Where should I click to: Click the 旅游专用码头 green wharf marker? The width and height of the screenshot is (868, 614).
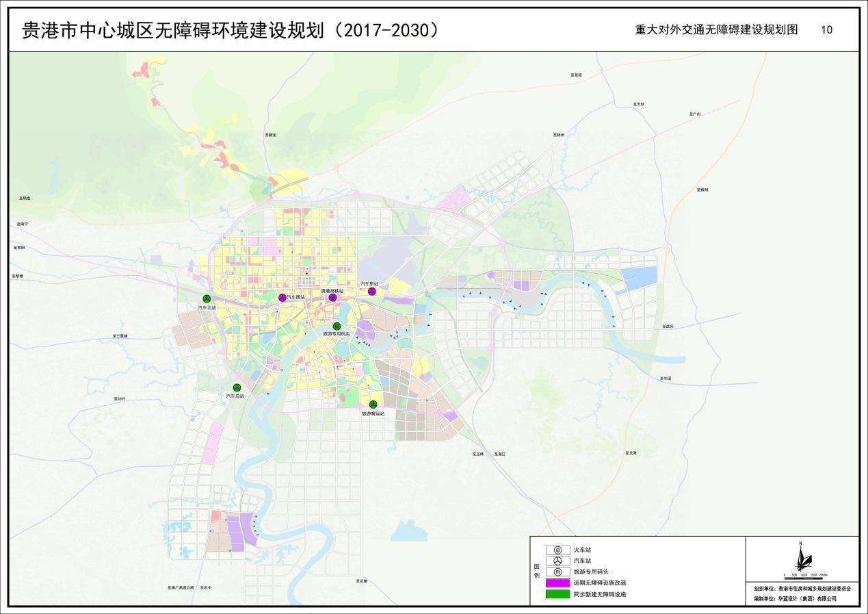(337, 326)
